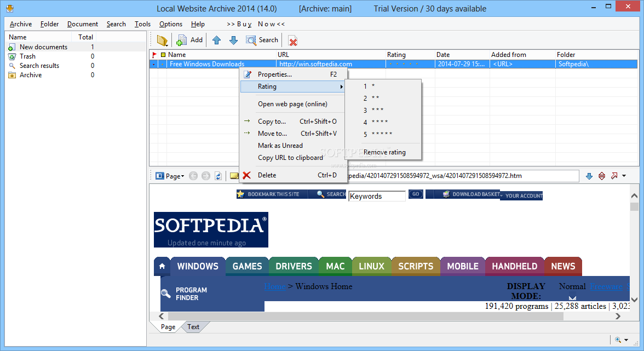Click the New documents folder icon

[x=12, y=47]
